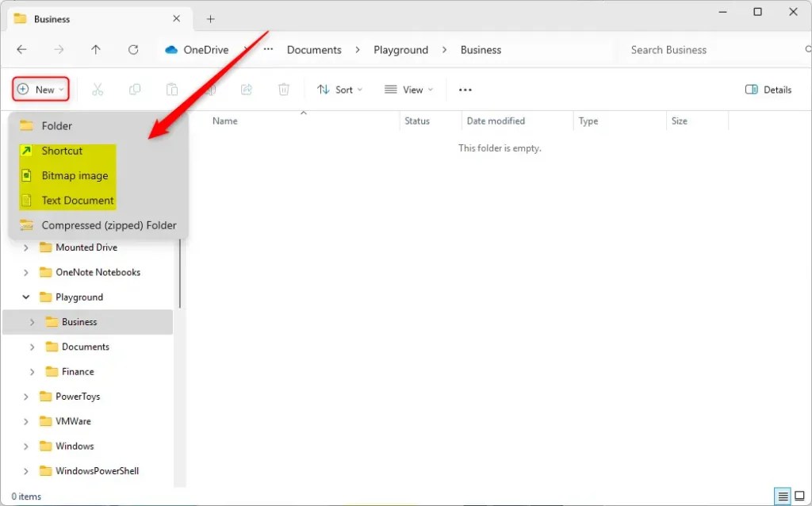
Task: Expand the Business tree node
Action: coord(32,322)
